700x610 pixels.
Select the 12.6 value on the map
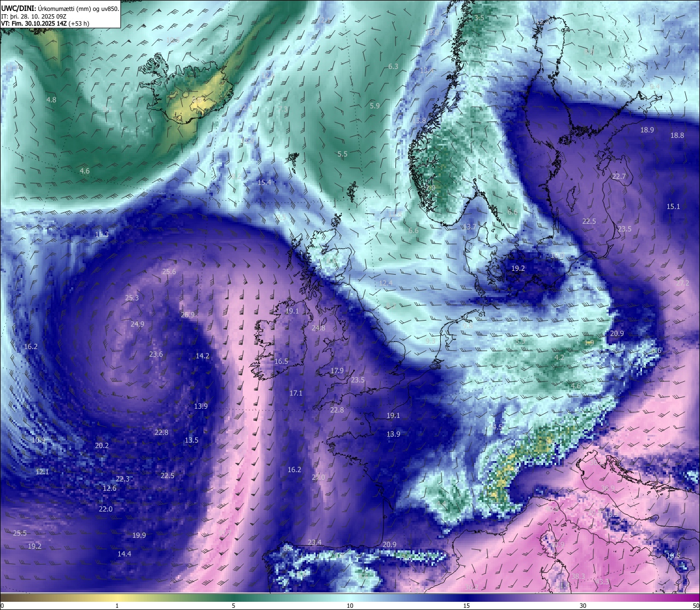[x=109, y=488]
